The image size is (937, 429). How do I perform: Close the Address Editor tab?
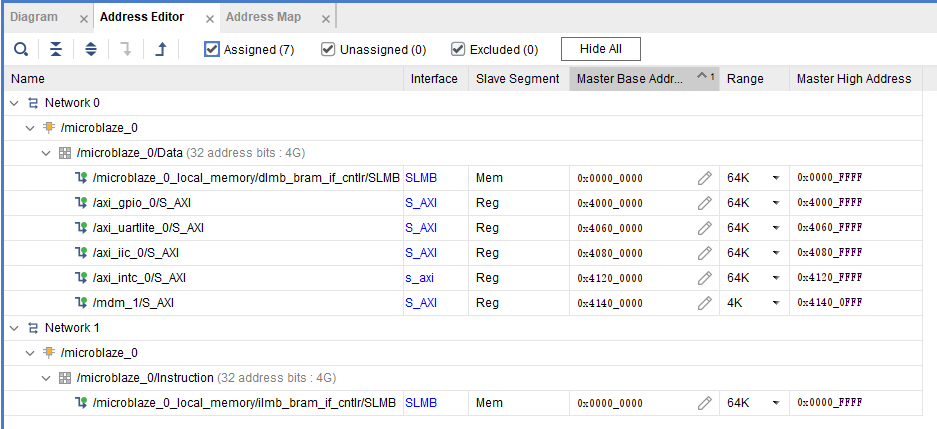210,20
